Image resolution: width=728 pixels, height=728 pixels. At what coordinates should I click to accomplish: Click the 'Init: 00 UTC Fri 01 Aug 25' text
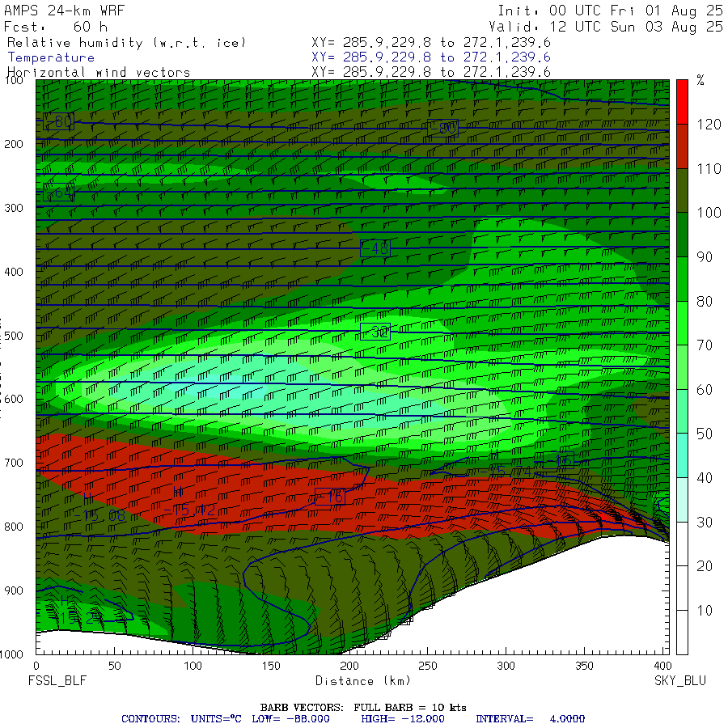[x=610, y=11]
